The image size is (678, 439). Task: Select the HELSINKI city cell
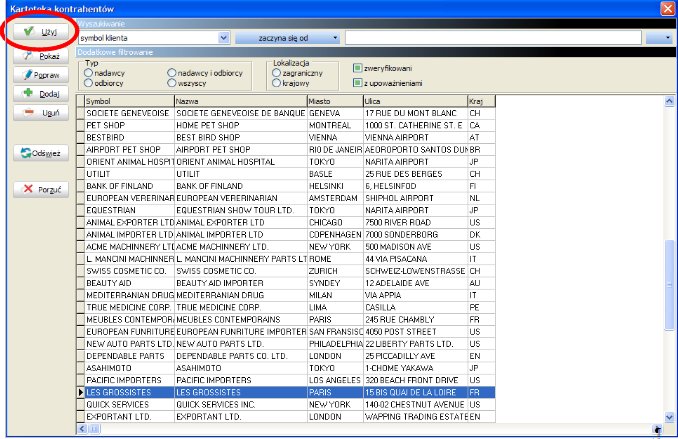[335, 186]
